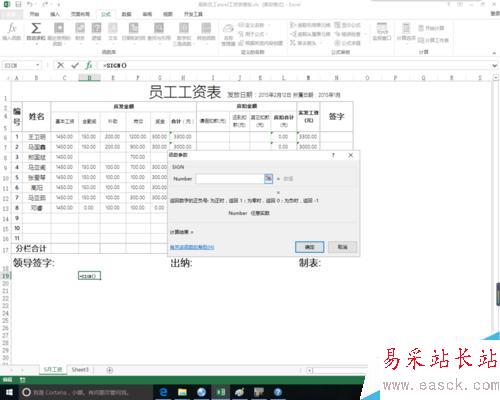
Task: Open the Date & Time functions icon
Action: pyautogui.click(x=133, y=28)
